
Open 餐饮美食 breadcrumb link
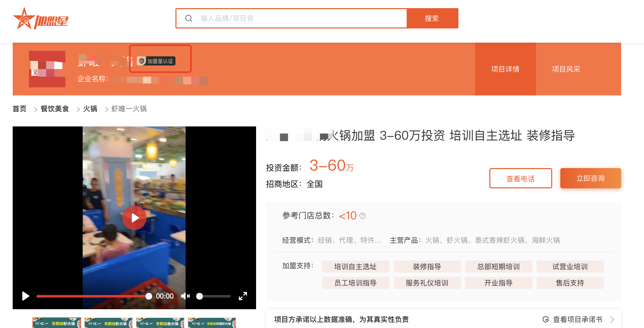[x=55, y=109]
